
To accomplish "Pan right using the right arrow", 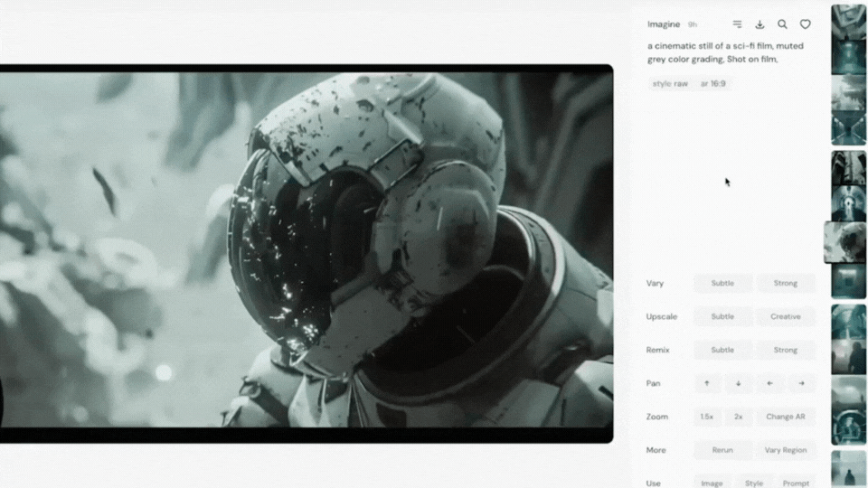I will pyautogui.click(x=802, y=383).
